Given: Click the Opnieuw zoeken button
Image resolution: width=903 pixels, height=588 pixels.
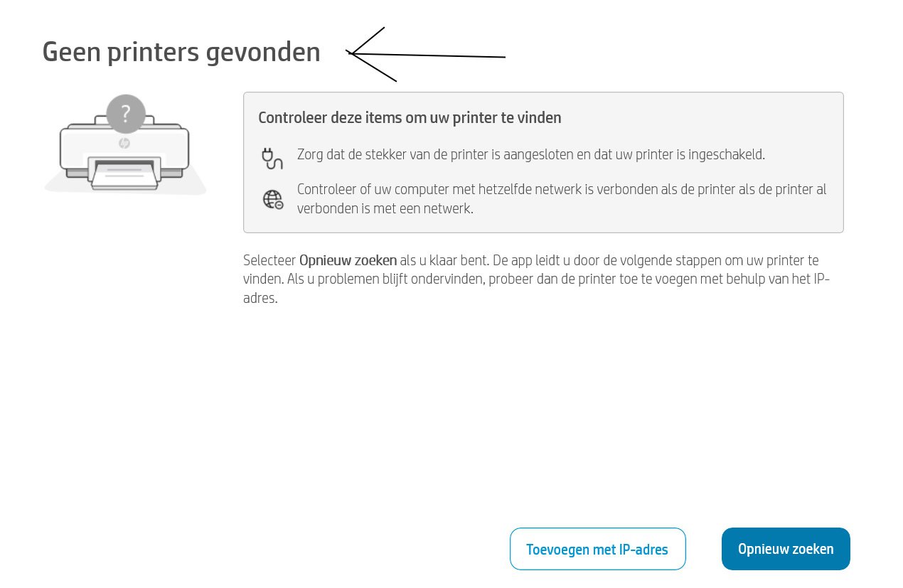Looking at the screenshot, I should (786, 549).
